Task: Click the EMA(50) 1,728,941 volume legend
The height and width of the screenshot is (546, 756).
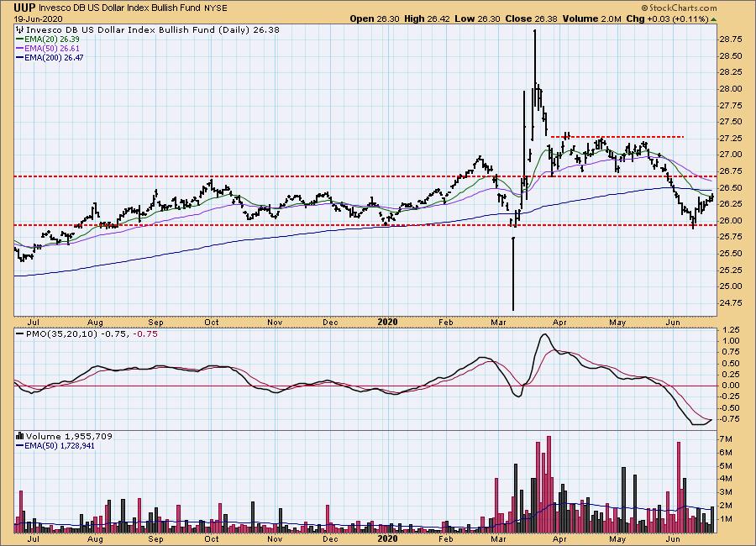Action: [56, 446]
